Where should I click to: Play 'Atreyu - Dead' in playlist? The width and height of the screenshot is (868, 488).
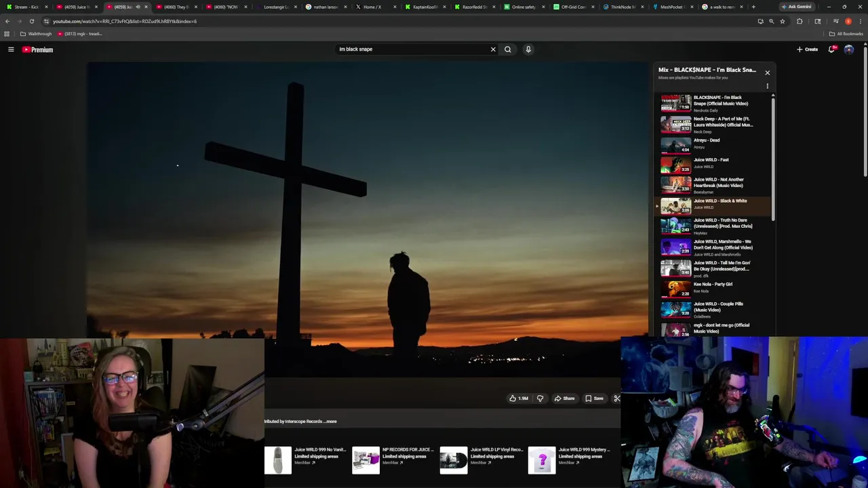[713, 145]
